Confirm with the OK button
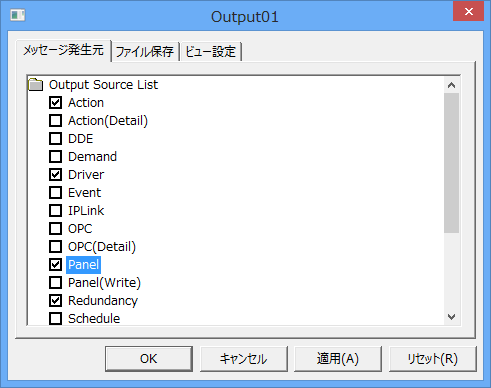 pos(149,359)
